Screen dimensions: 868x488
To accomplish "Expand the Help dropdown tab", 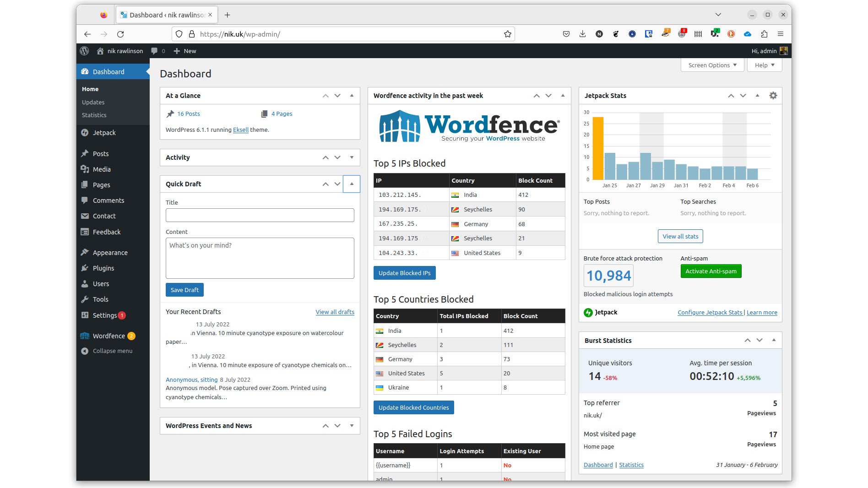I will click(x=765, y=65).
